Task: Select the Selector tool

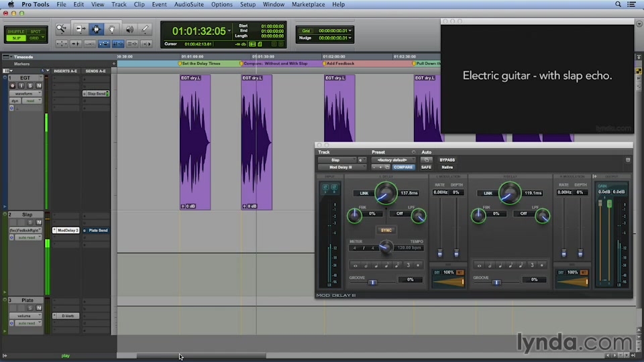Action: point(96,29)
